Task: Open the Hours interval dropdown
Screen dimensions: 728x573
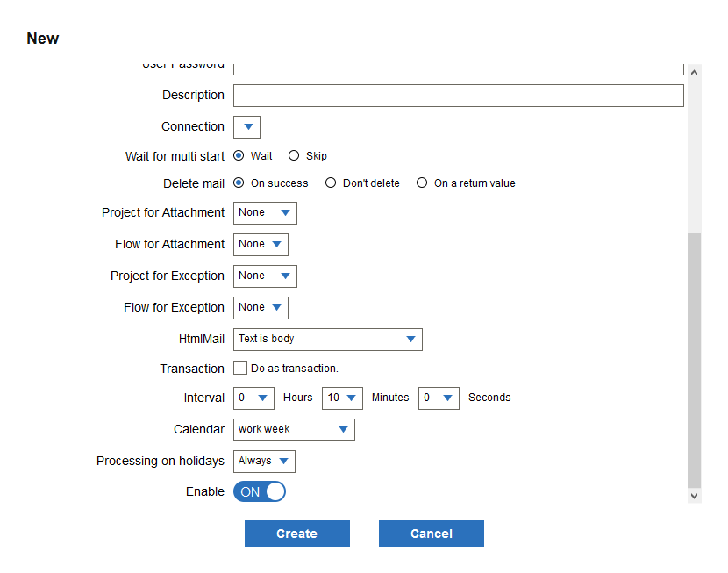Action: [x=253, y=398]
